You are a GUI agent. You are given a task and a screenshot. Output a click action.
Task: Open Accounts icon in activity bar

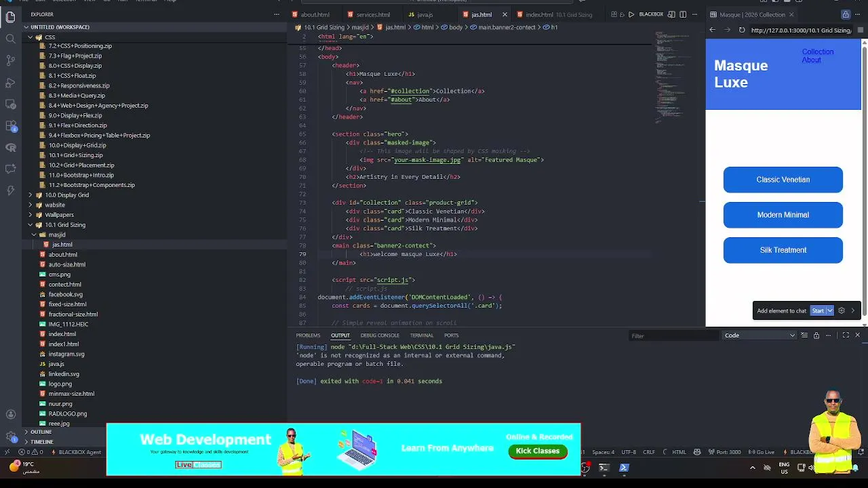pyautogui.click(x=10, y=414)
